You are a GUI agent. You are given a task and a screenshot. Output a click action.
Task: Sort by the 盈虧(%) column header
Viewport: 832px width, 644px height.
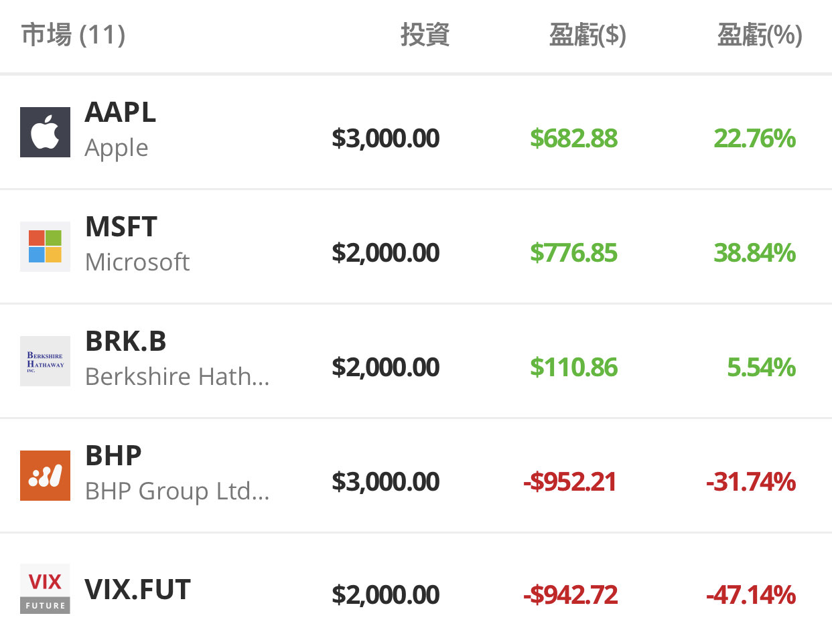759,35
